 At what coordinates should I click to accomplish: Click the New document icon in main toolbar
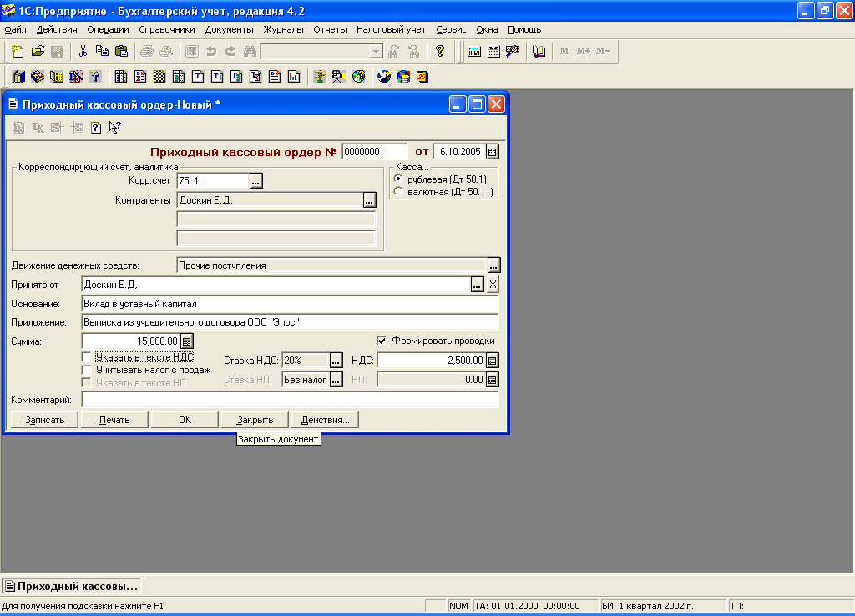[18, 51]
